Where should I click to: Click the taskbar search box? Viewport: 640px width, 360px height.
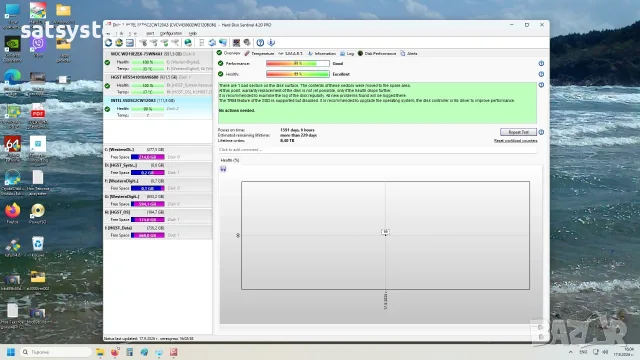pos(56,352)
